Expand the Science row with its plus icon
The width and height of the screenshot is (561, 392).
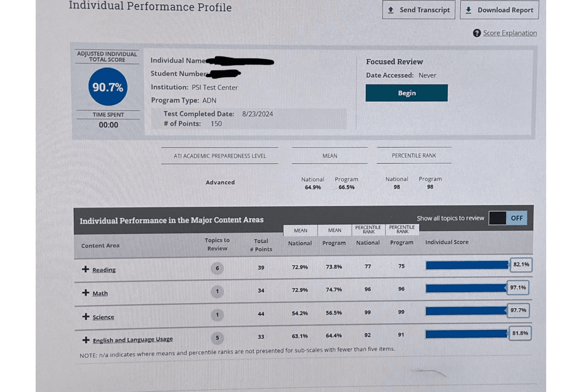point(85,316)
